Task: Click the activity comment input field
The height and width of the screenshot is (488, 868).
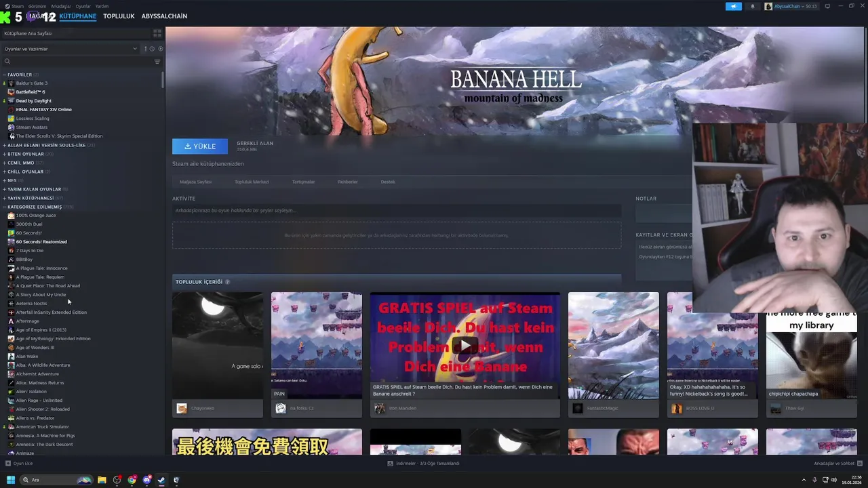Action: [397, 211]
